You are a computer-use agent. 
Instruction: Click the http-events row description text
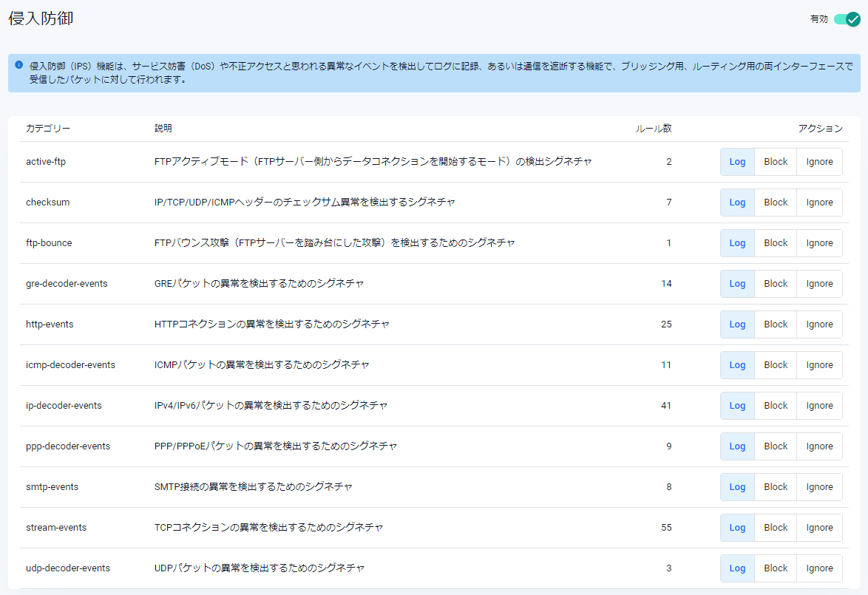(x=271, y=324)
